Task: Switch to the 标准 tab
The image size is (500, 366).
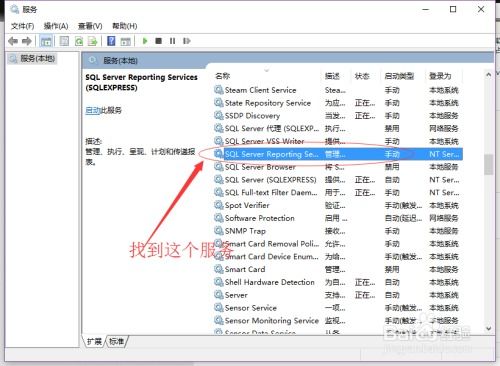Action: 117,341
